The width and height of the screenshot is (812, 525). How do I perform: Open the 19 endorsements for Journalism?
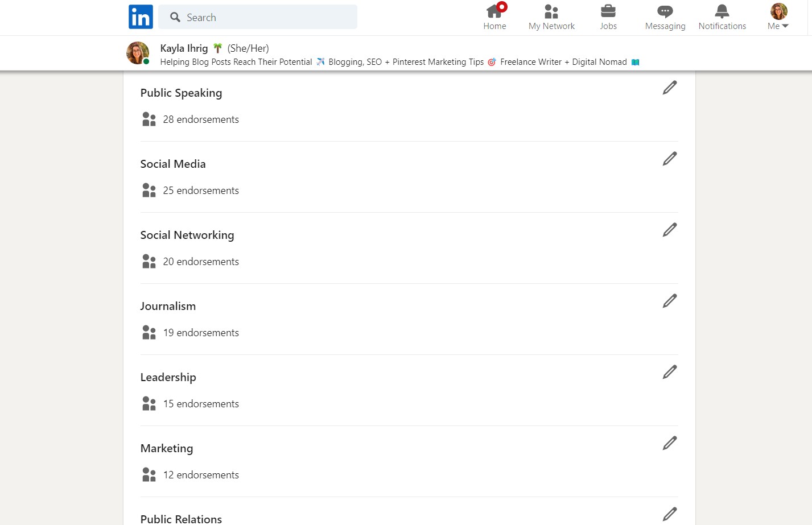(x=201, y=333)
